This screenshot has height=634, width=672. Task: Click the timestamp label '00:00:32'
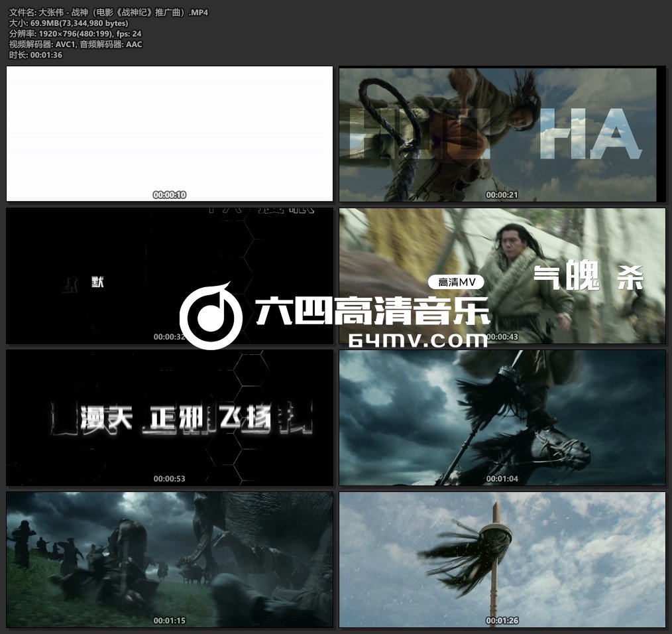click(x=169, y=337)
